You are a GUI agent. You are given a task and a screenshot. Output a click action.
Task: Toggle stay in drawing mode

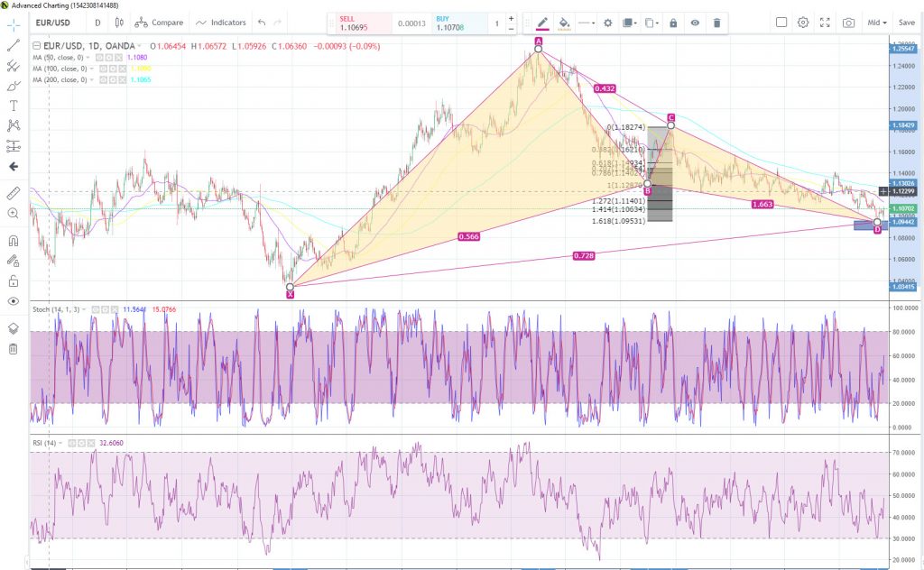[14, 261]
